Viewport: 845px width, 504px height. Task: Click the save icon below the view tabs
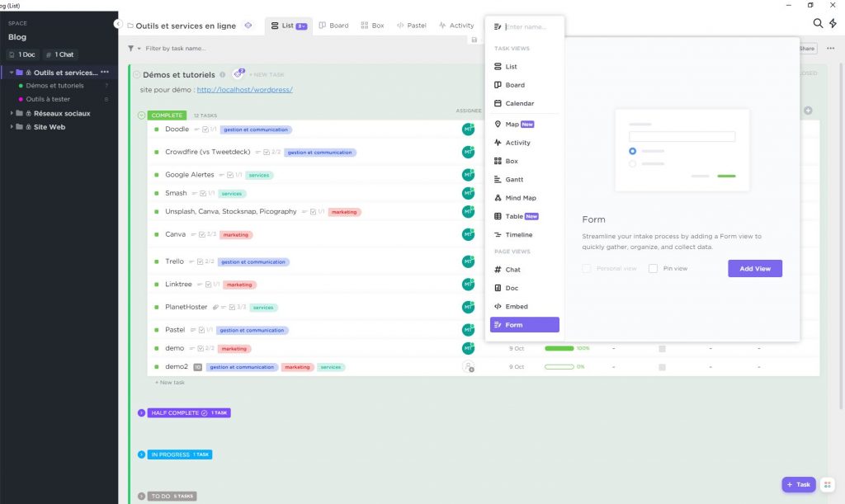pos(474,40)
